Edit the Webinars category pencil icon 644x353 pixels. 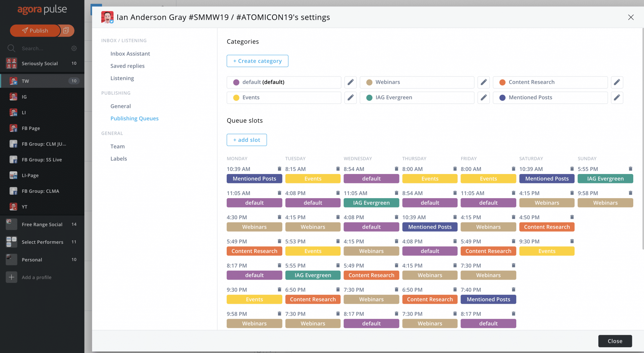[x=483, y=82]
